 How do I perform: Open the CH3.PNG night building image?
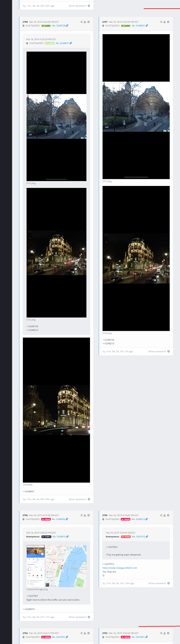(x=56, y=410)
